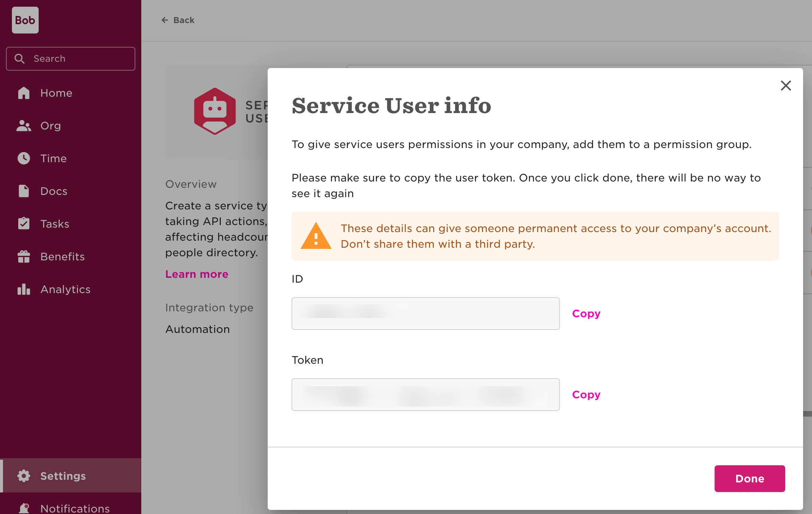
Task: Go Back using the arrow link
Action: pyautogui.click(x=178, y=20)
